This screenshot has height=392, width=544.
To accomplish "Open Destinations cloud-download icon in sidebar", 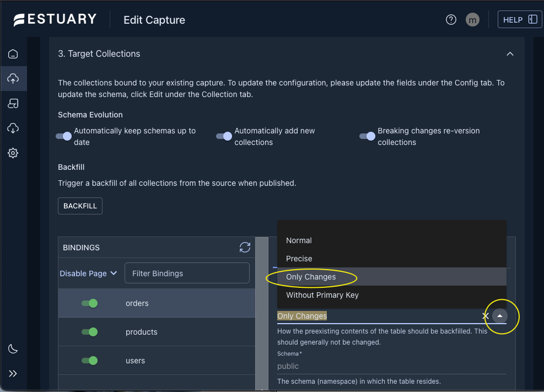I will coord(13,128).
